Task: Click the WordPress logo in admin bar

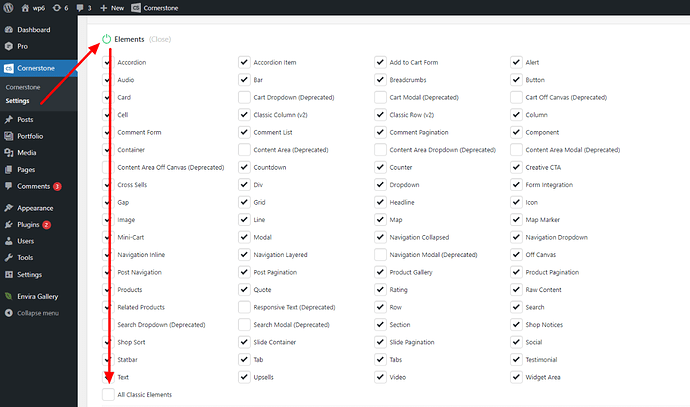Action: 10,8
